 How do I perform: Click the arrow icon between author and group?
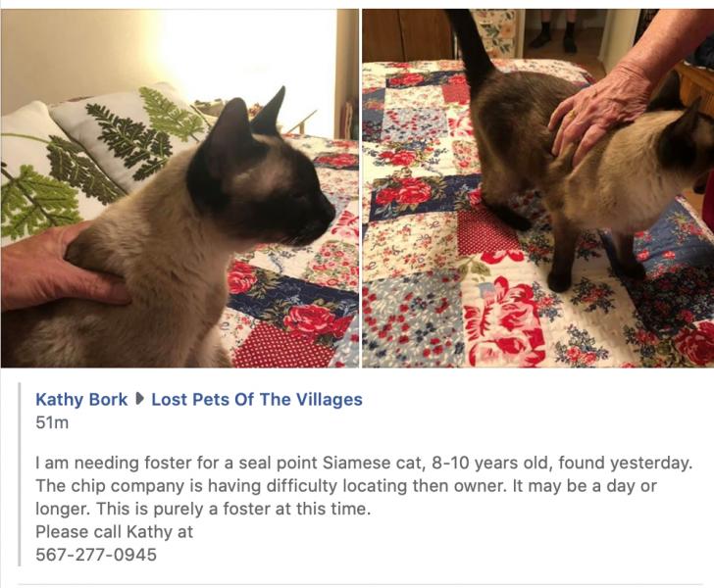coord(140,400)
